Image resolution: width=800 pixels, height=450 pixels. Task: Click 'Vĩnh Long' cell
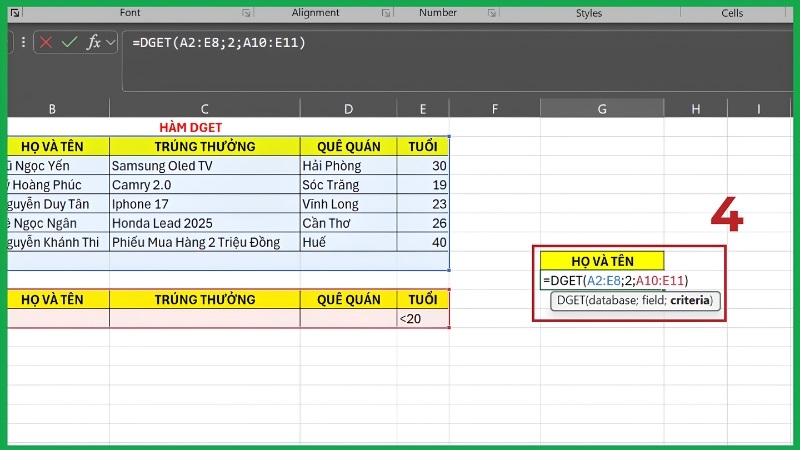coord(348,204)
